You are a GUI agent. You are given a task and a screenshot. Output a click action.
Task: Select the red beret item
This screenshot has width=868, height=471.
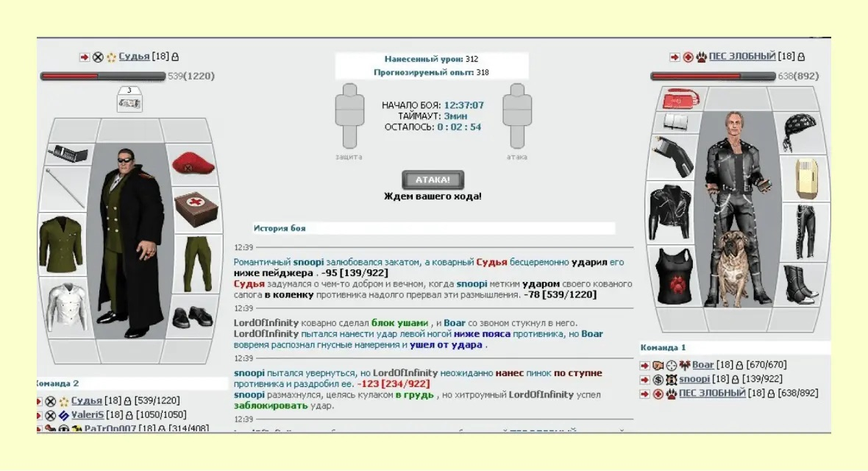(193, 163)
